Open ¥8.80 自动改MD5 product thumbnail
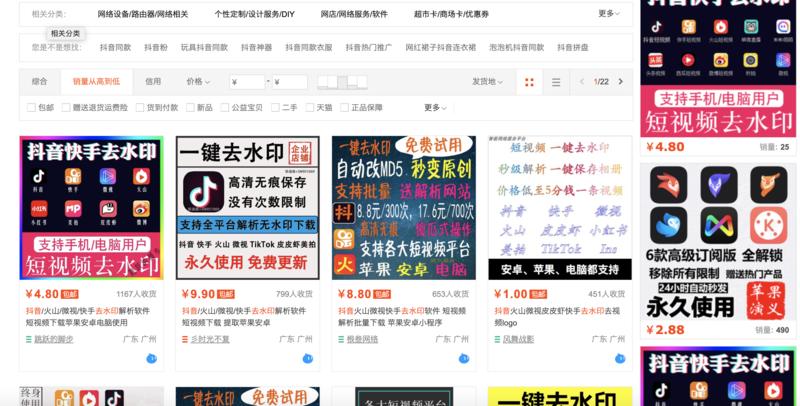 (x=404, y=208)
